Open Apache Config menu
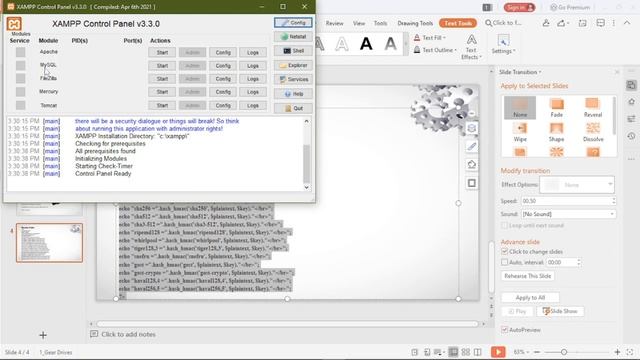The height and width of the screenshot is (360, 640). [223, 52]
